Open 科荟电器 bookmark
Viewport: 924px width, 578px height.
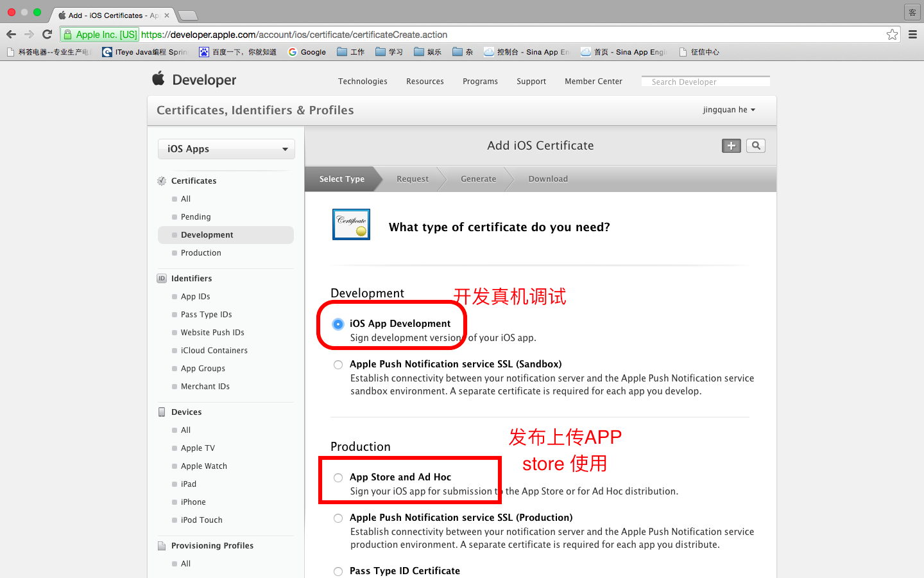[49, 52]
